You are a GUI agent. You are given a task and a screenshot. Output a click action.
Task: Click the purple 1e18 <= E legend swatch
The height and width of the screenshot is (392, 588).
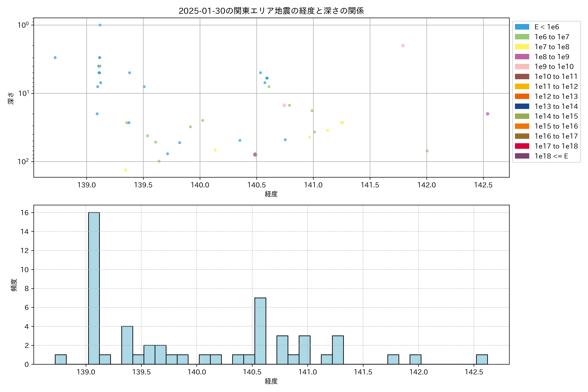coord(522,156)
